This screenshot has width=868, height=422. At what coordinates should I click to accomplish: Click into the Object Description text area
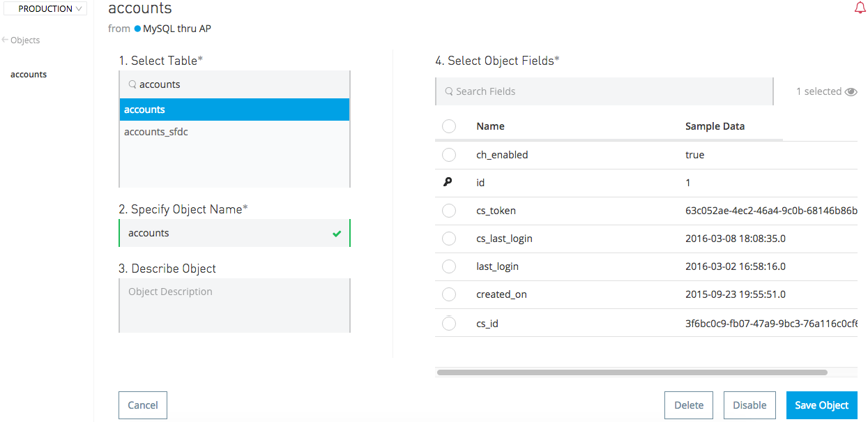(x=234, y=306)
